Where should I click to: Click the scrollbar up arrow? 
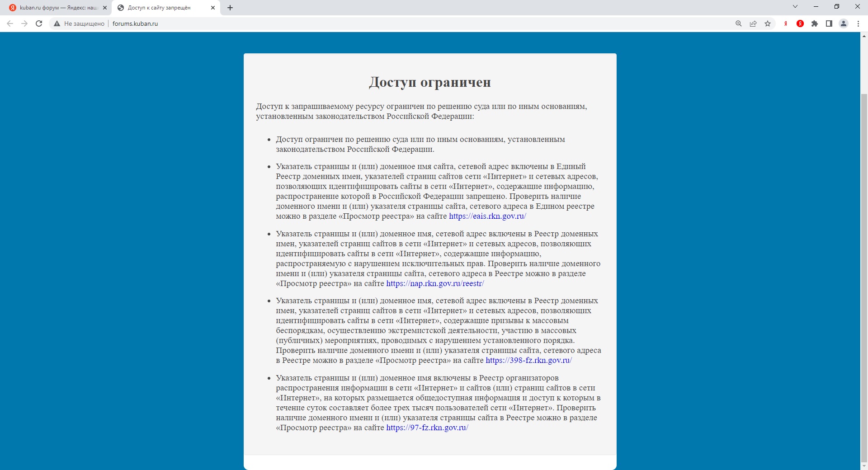click(x=864, y=36)
